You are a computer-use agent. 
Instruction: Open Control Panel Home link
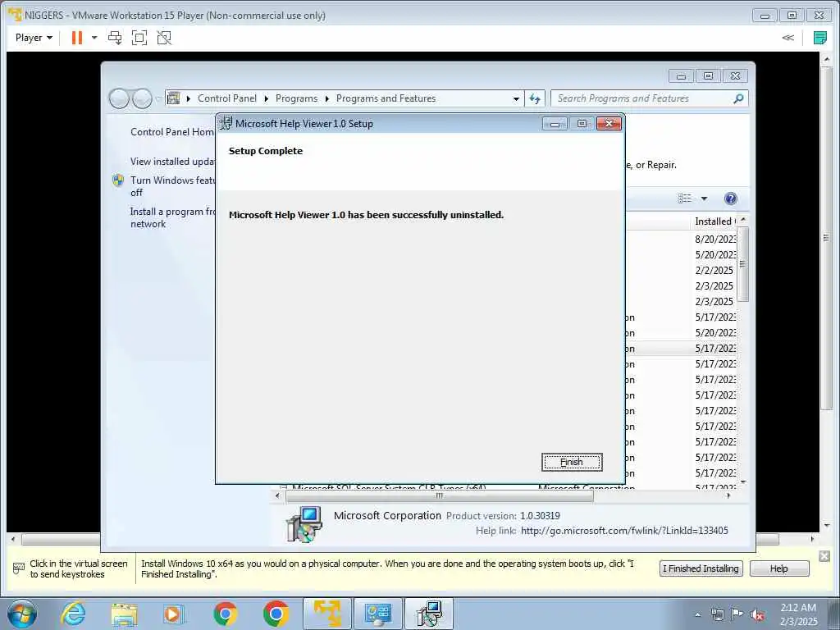coord(172,132)
